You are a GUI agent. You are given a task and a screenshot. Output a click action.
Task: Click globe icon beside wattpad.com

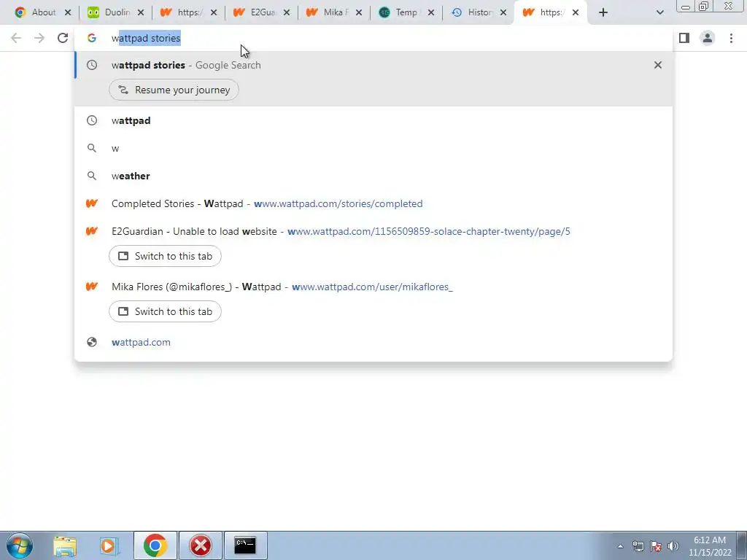click(x=92, y=342)
